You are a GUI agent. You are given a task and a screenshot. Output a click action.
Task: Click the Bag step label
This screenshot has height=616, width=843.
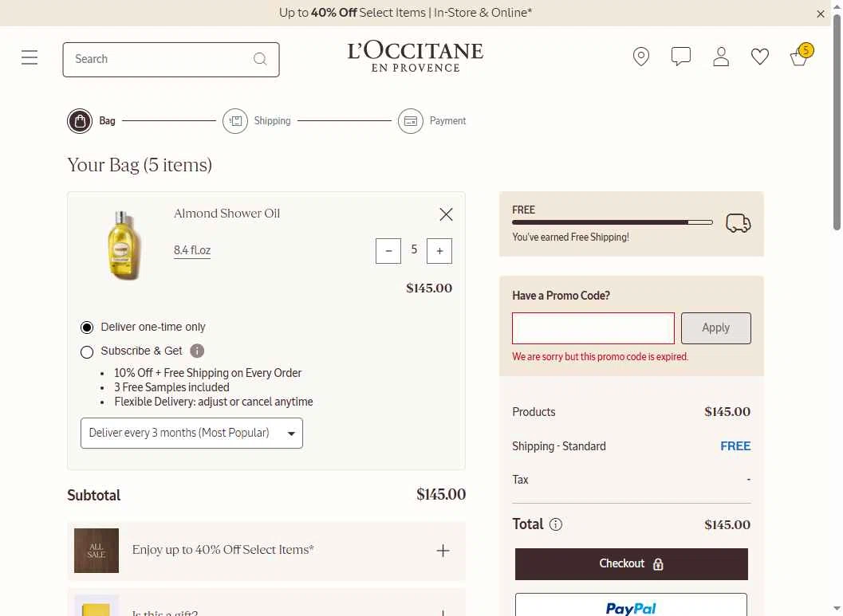[107, 121]
